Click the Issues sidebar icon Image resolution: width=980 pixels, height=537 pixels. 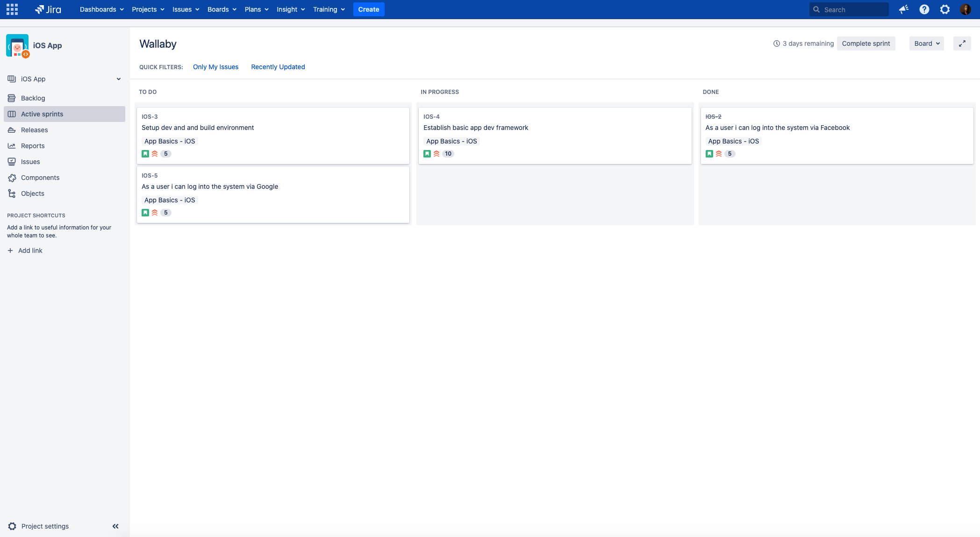[12, 161]
